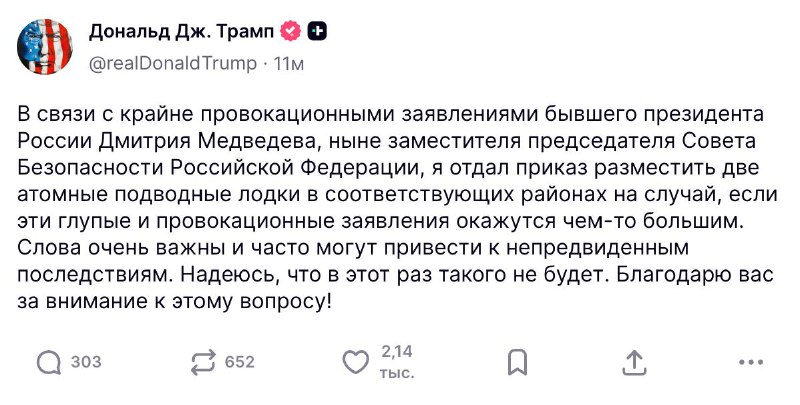The height and width of the screenshot is (405, 800).
Task: Share the post via the upload arrow icon
Action: (x=634, y=363)
